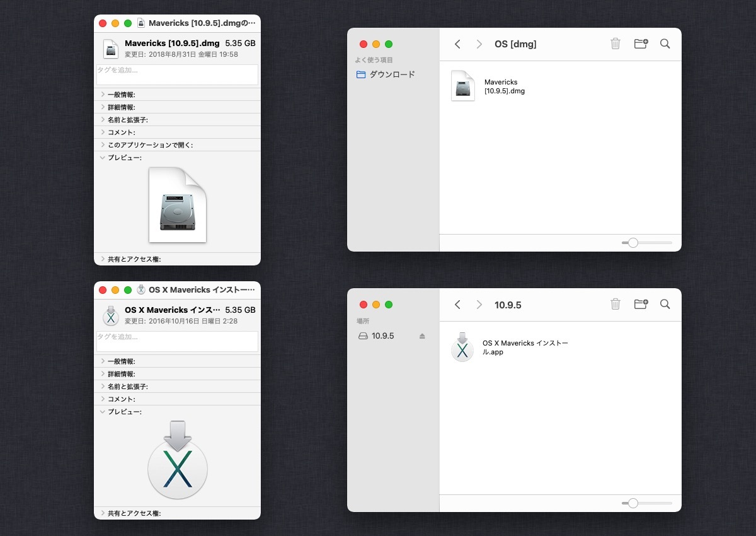Eject the 10.9.5 volume in sidebar
The width and height of the screenshot is (756, 536).
[x=422, y=336]
